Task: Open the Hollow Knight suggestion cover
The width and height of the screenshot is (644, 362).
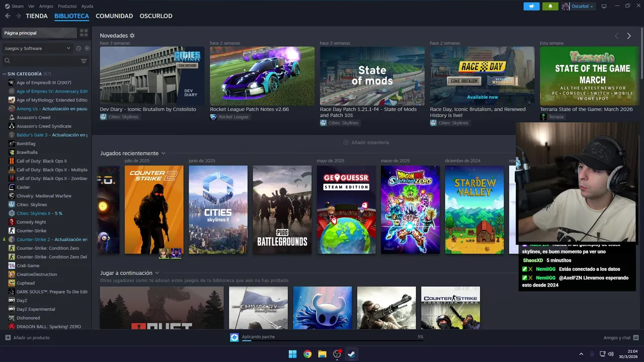Action: [323, 308]
